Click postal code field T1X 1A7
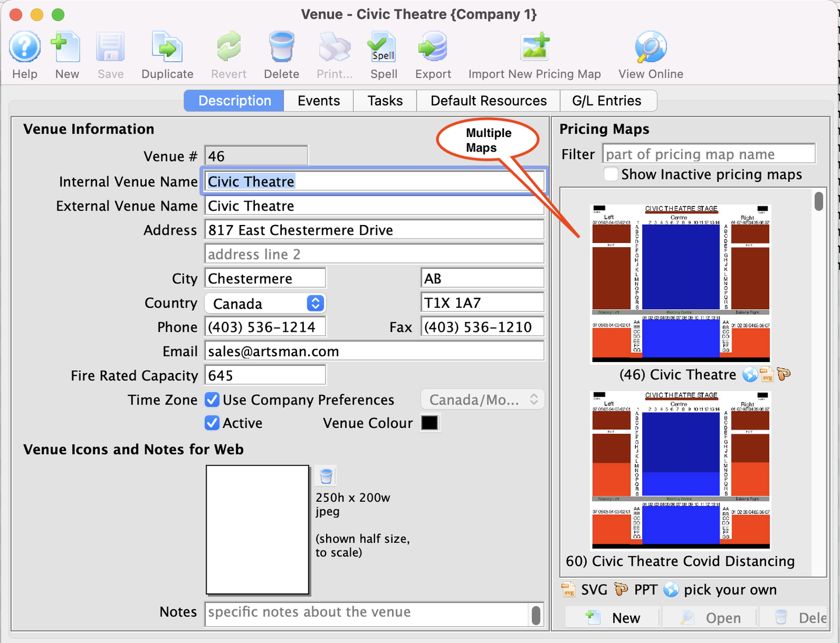This screenshot has width=840, height=643. pos(482,303)
